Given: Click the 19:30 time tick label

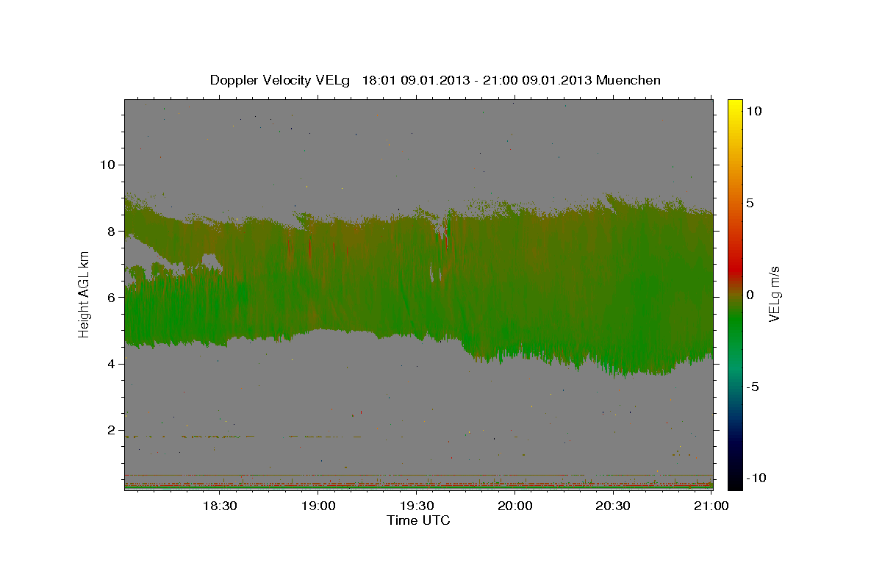Looking at the screenshot, I should click(417, 506).
